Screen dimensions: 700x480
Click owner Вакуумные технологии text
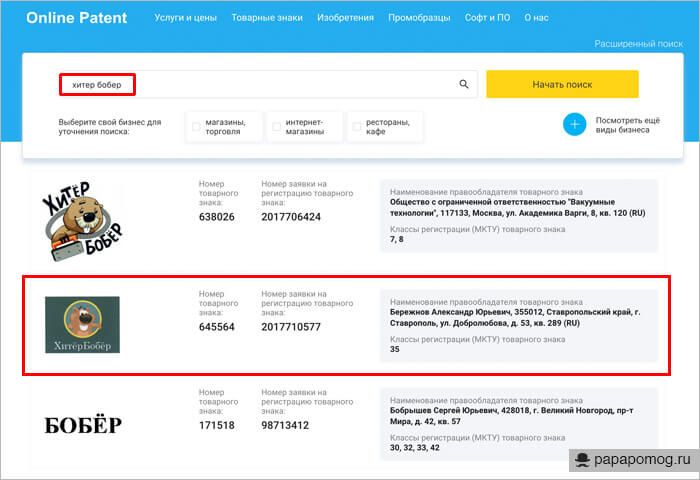(518, 208)
